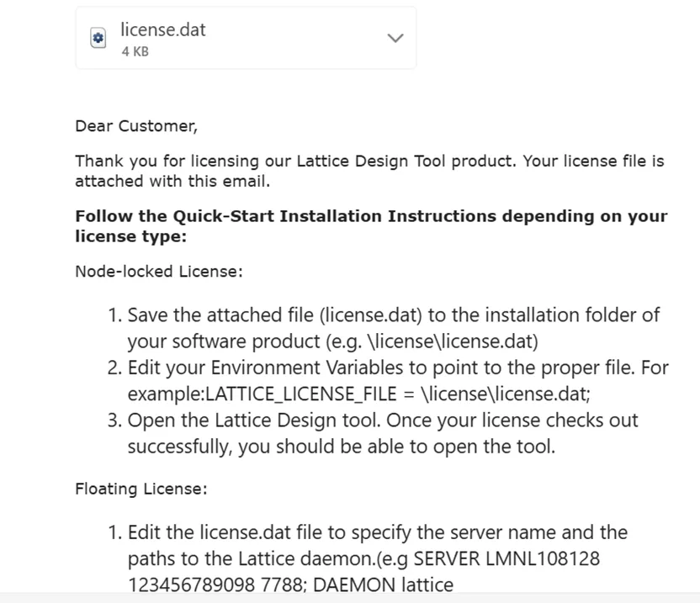Click the 4 KB file size label

(135, 51)
